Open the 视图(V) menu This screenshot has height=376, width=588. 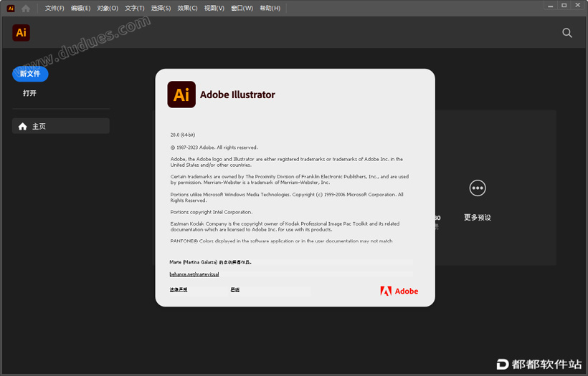click(x=214, y=9)
